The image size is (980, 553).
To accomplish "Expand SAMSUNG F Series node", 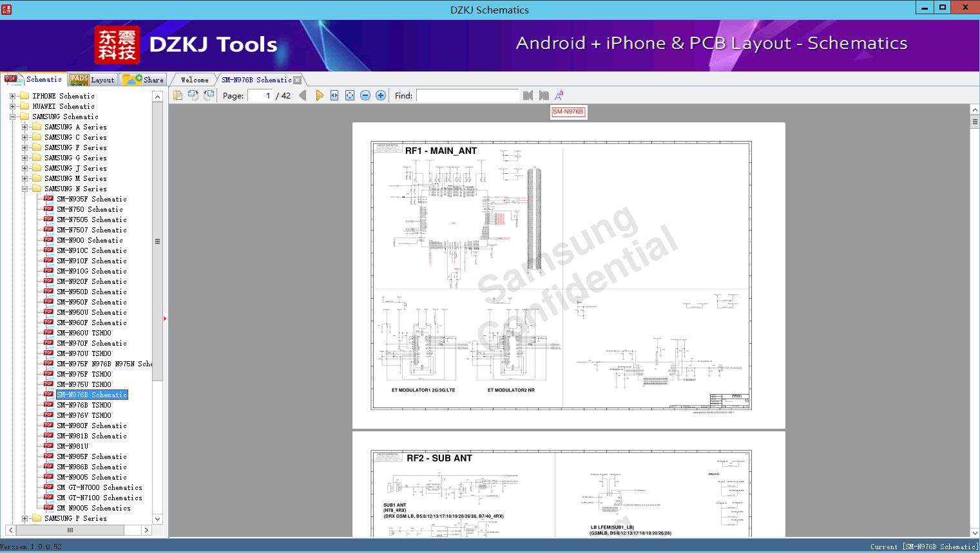I will (x=24, y=147).
